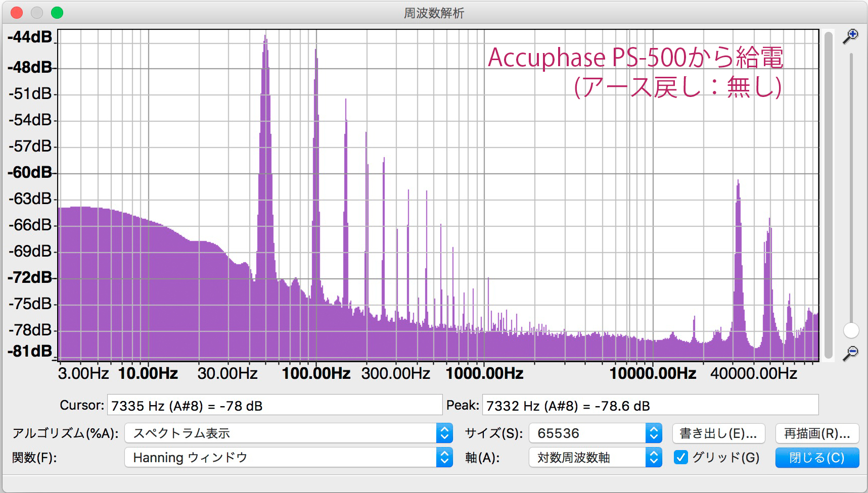Click the Peak readout field

pos(650,405)
